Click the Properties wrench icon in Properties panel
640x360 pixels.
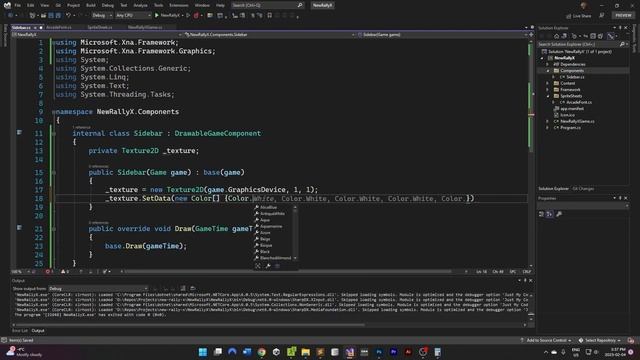[x=559, y=214]
